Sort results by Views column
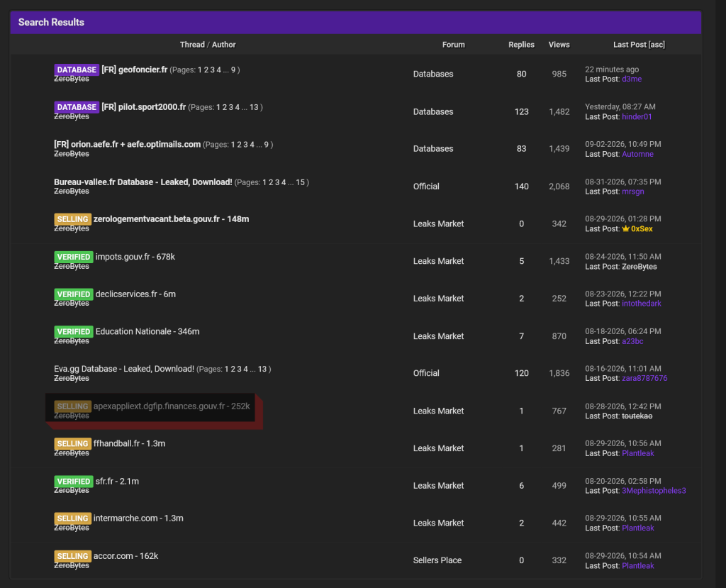Screen dimensions: 726x588 (559, 45)
